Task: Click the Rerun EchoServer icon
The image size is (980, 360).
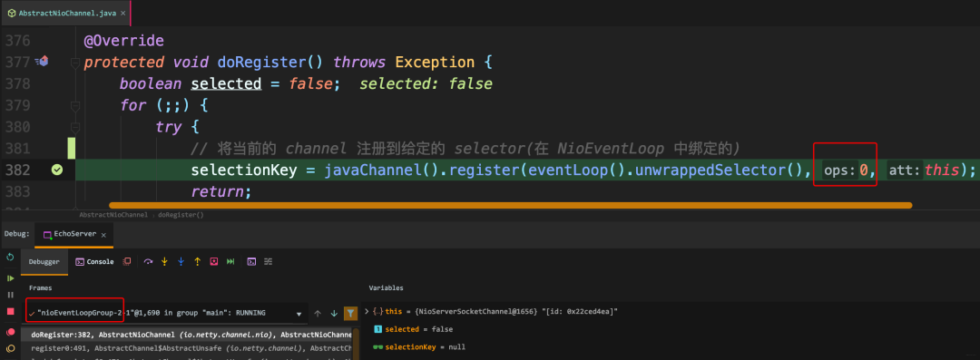Action: pyautogui.click(x=11, y=257)
